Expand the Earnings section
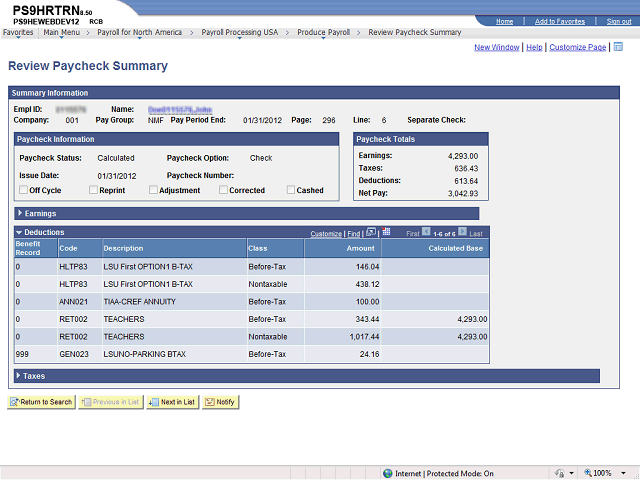The width and height of the screenshot is (640, 480). tap(20, 213)
